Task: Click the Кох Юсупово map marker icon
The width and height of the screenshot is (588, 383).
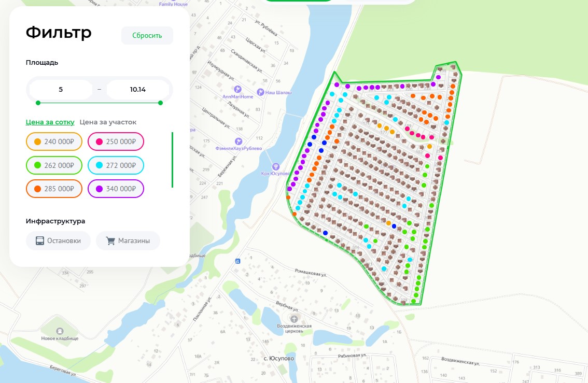Action: (x=276, y=166)
